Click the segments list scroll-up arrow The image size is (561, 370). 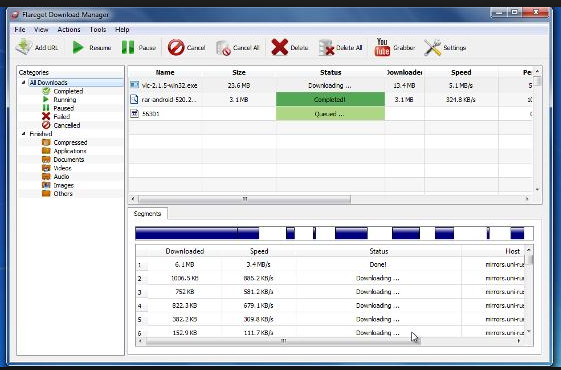[529, 250]
